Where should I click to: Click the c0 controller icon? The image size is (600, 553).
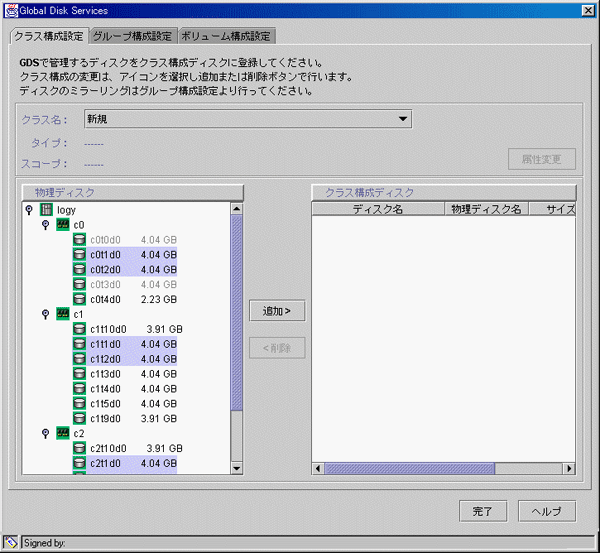63,225
